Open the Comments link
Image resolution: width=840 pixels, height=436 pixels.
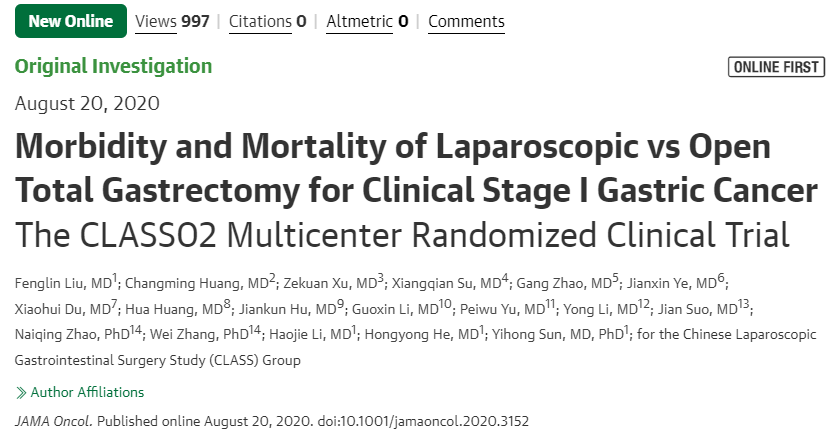click(466, 21)
